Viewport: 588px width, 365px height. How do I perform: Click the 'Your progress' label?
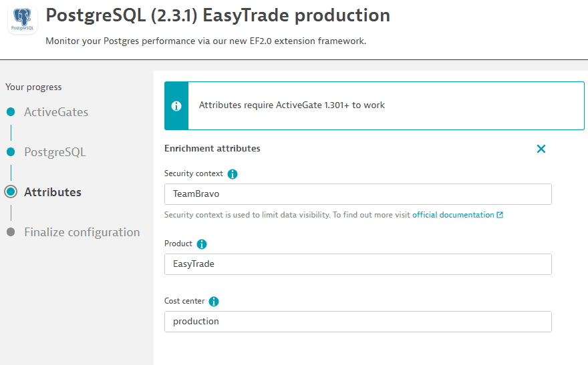coord(33,87)
